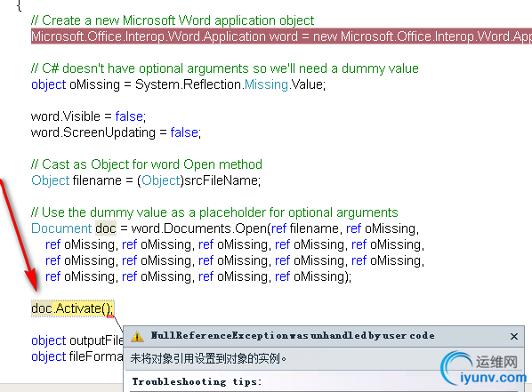
Task: Click 'word.ScreenUpdating = false;' line
Action: (116, 132)
